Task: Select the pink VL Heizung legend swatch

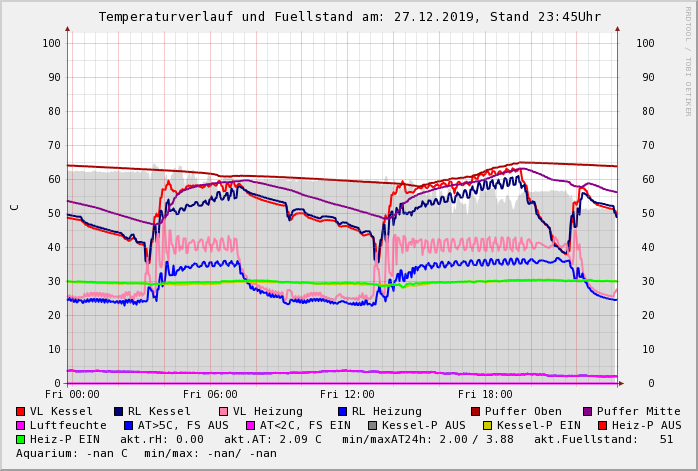Action: pyautogui.click(x=223, y=411)
